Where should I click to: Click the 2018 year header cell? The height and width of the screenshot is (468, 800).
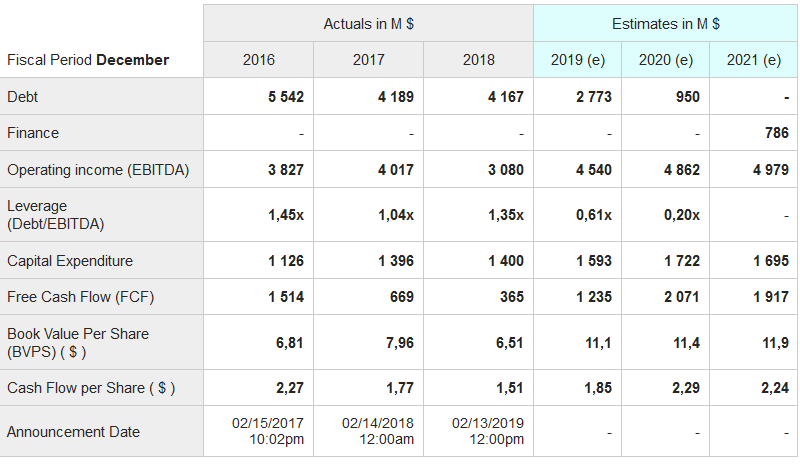click(x=478, y=60)
